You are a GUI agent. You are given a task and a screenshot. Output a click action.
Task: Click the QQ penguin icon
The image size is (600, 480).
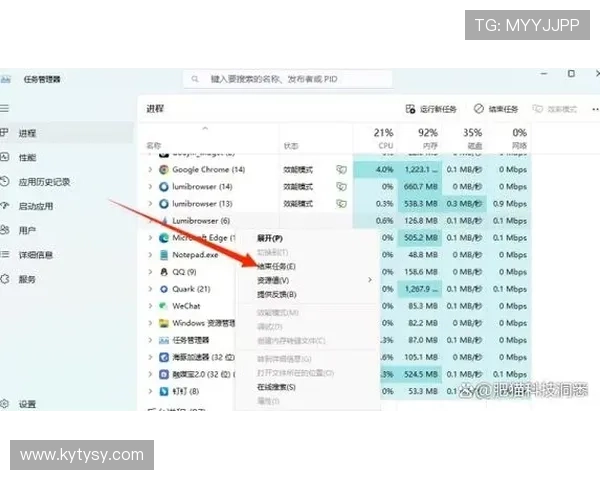point(164,272)
